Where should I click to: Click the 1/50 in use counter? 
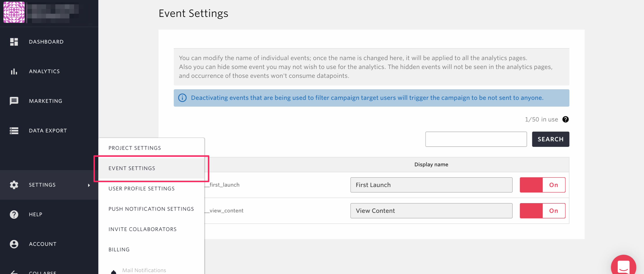[541, 119]
